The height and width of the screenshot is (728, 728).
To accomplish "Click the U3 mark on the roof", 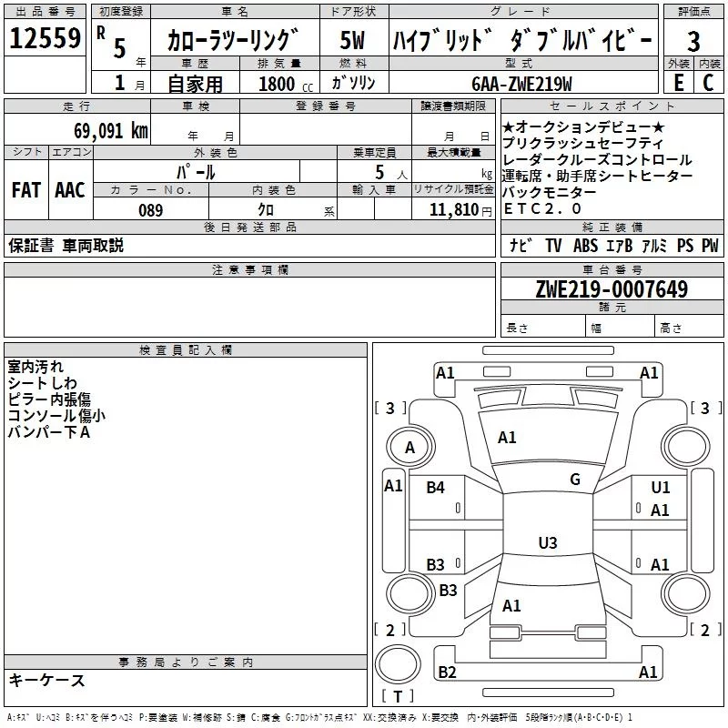I will click(x=548, y=542).
